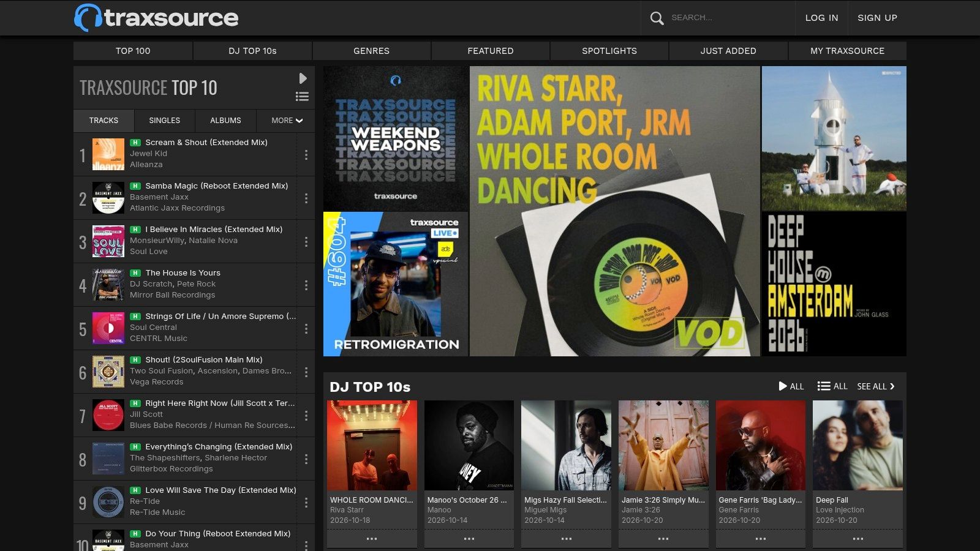The image size is (980, 551).
Task: Open options for Right Here Right Now
Action: (x=306, y=416)
